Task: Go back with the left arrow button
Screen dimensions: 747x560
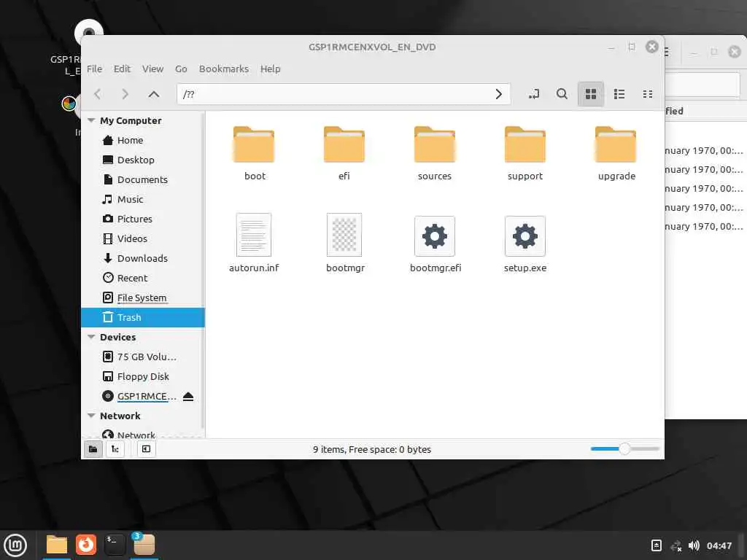Action: point(98,94)
